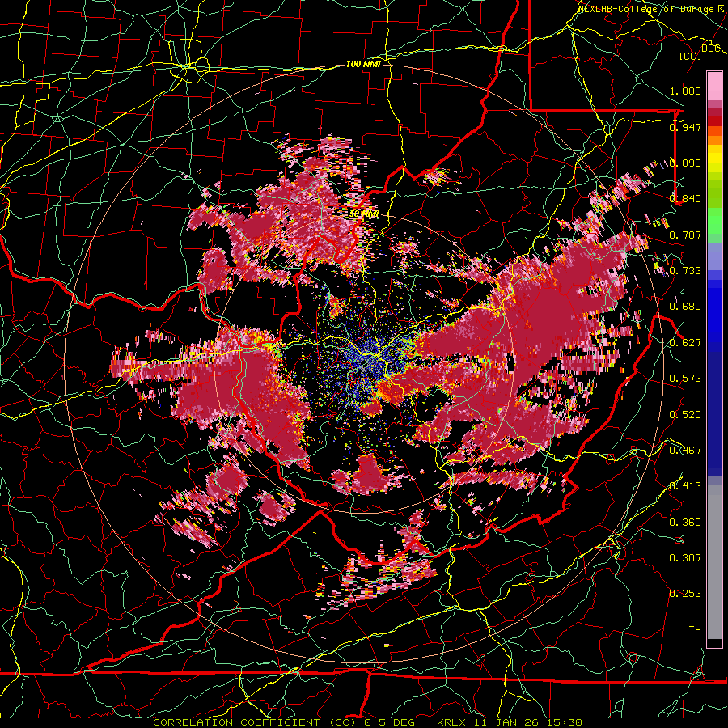The image size is (728, 728).
Task: Click the "0.520" scale value
Action: point(685,415)
